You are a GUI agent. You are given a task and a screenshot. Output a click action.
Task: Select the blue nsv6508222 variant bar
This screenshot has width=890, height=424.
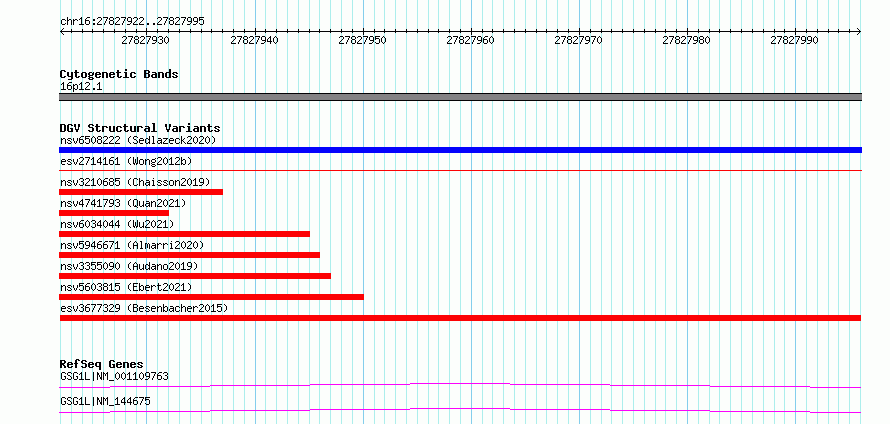point(460,150)
